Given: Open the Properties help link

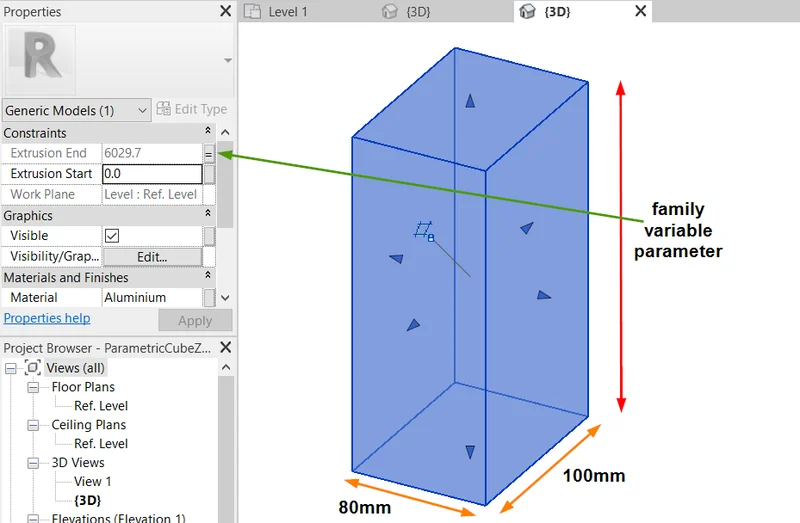Looking at the screenshot, I should click(x=47, y=318).
